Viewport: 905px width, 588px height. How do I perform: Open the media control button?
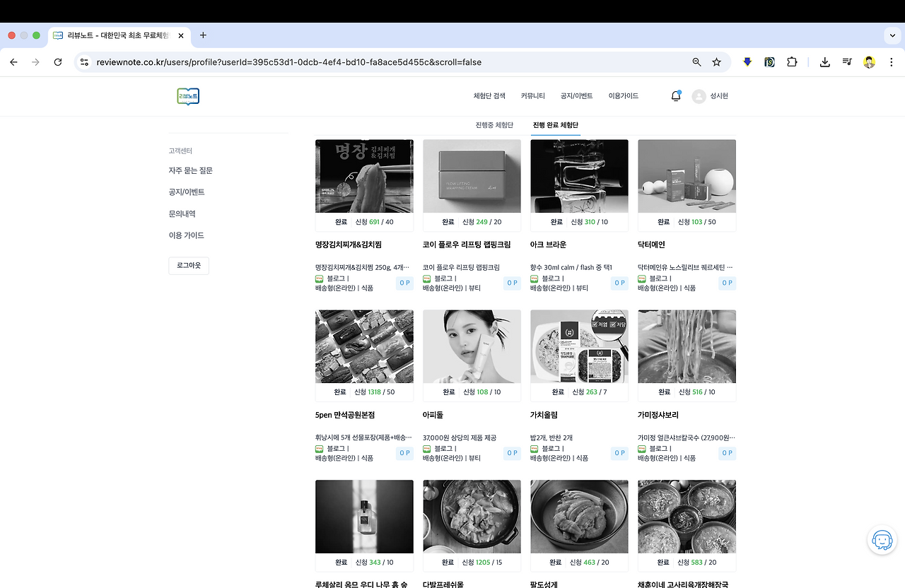click(847, 62)
